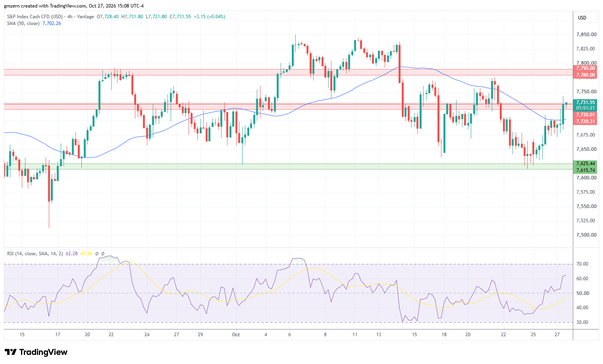The width and height of the screenshot is (603, 364).
Task: Select the SMA (50, close) indicator legend
Action: (23, 23)
